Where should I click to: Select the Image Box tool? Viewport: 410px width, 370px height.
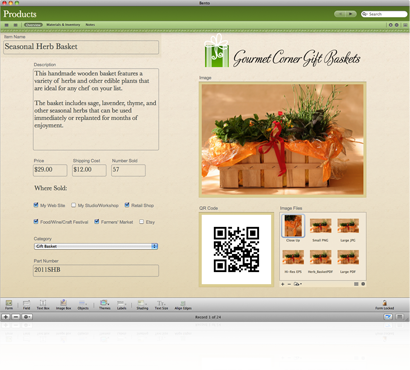[63, 304]
